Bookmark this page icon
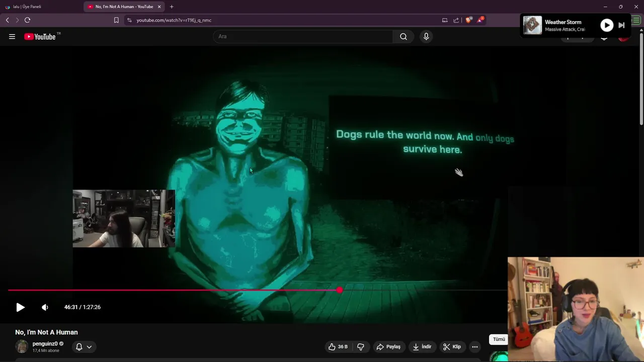Viewport: 644px width, 362px height. tap(116, 20)
